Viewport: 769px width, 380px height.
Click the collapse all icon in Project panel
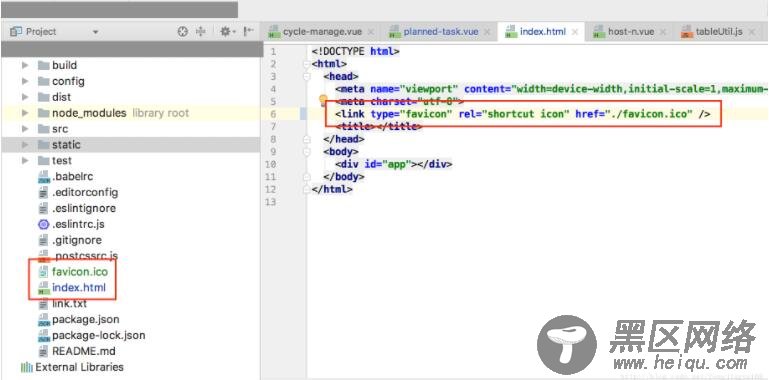pos(201,32)
